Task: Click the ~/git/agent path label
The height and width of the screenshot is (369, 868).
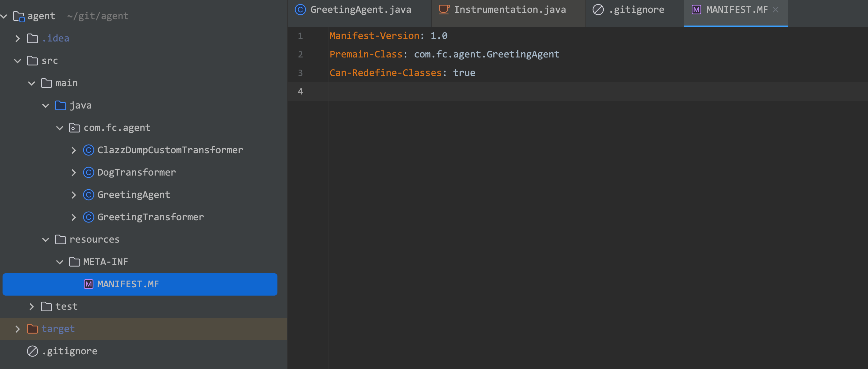Action: click(x=98, y=16)
